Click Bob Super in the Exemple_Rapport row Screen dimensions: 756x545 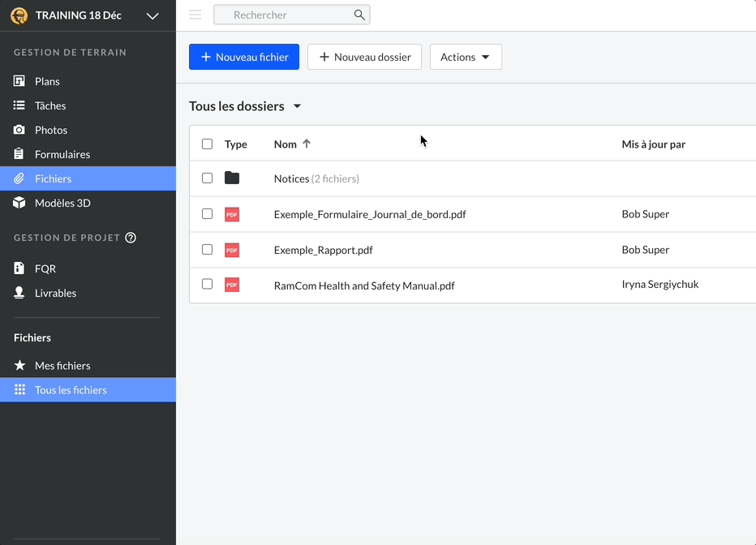pyautogui.click(x=645, y=250)
